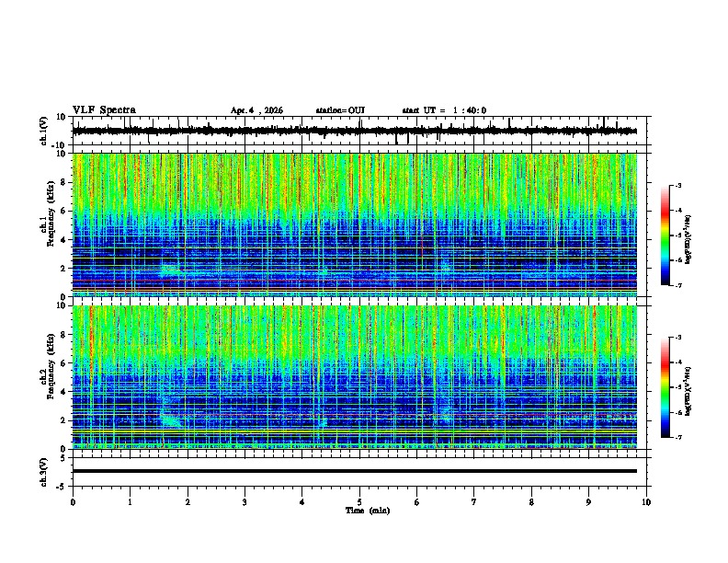Click the "10" label ending the time axis
The image size is (728, 563).
pos(646,502)
